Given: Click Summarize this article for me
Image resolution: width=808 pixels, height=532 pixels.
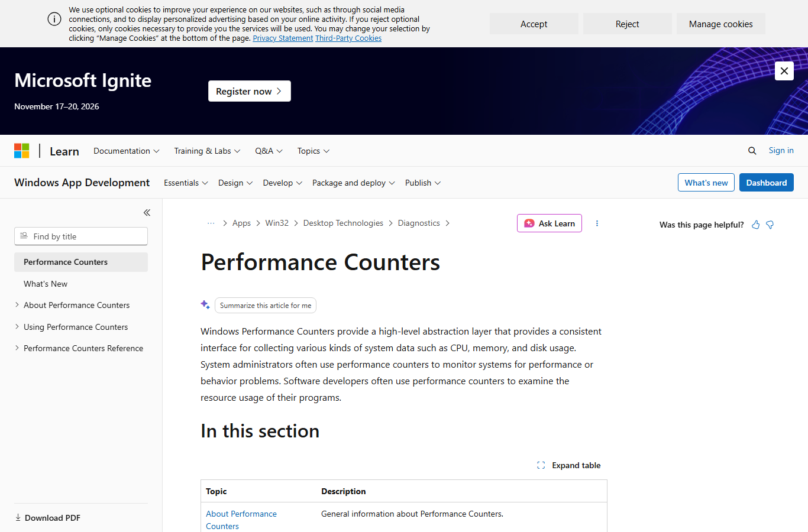Looking at the screenshot, I should (x=266, y=305).
